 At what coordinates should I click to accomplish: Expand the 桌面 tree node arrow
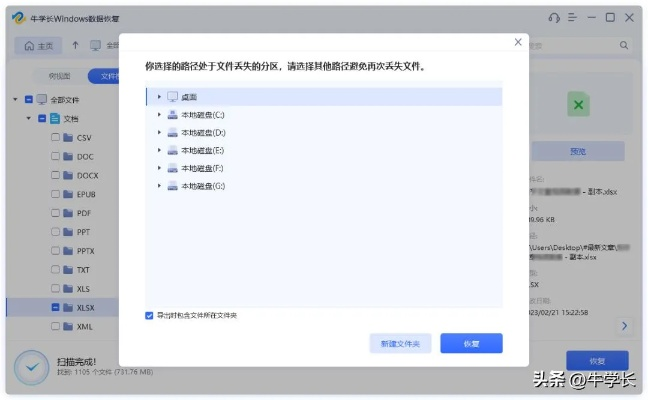[x=158, y=97]
